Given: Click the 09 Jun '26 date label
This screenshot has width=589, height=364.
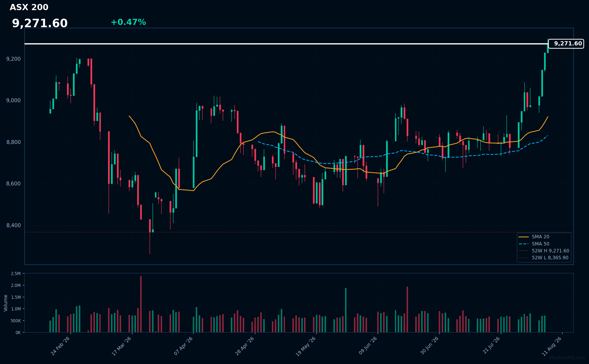Looking at the screenshot, I should coord(368,346).
